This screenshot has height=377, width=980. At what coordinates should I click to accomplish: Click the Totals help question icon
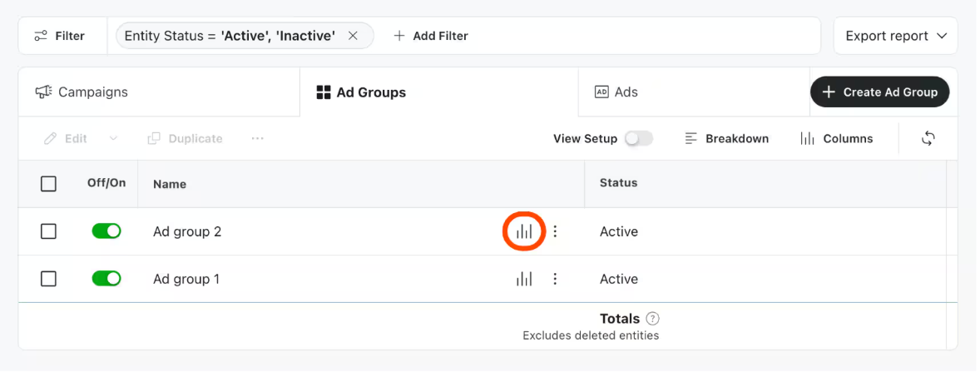click(653, 319)
